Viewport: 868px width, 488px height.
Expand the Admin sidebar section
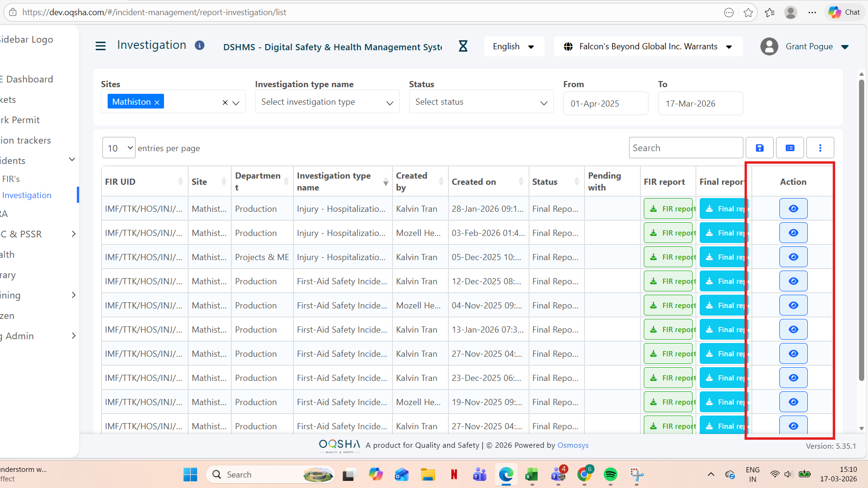73,336
